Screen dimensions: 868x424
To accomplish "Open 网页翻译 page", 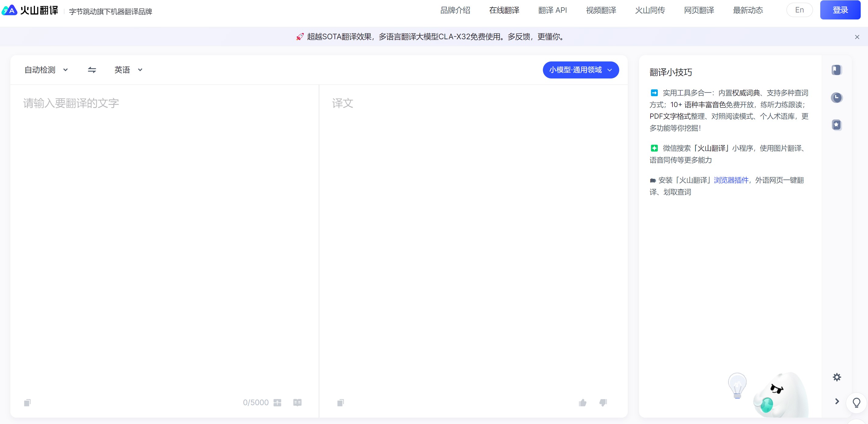I will click(699, 10).
